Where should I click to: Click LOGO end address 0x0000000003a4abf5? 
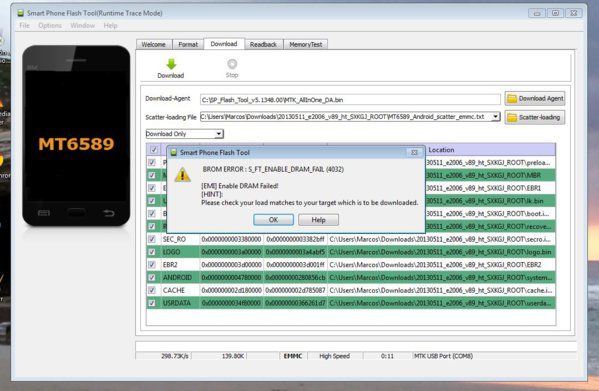pyautogui.click(x=295, y=252)
